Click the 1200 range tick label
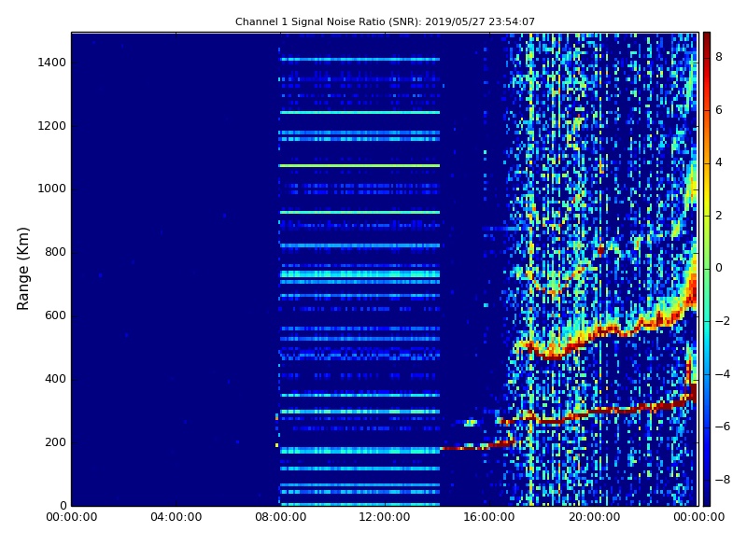 click(x=52, y=126)
